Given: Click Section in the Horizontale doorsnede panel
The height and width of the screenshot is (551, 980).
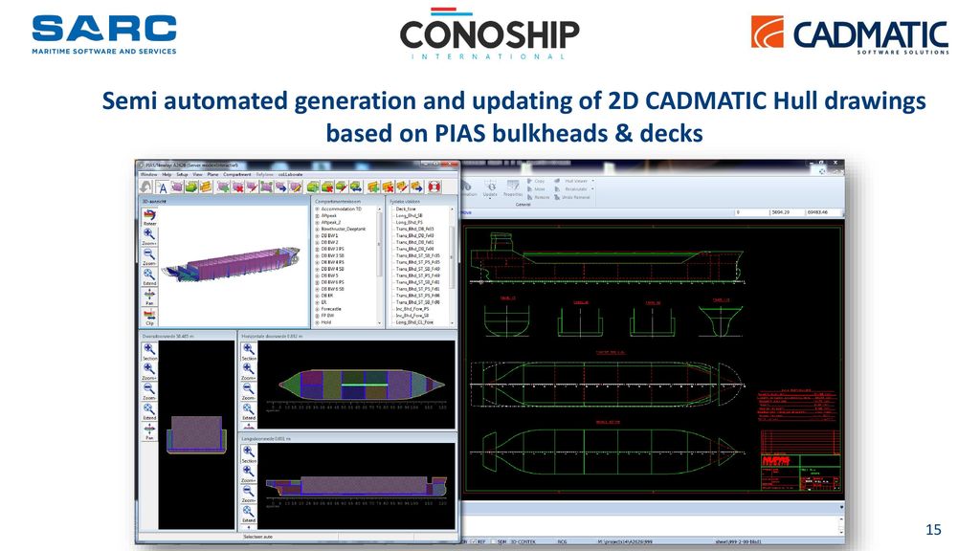Looking at the screenshot, I should click(249, 352).
